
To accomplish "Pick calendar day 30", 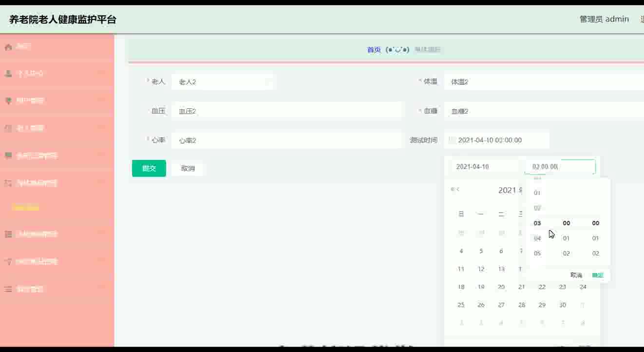I will coord(562,305).
